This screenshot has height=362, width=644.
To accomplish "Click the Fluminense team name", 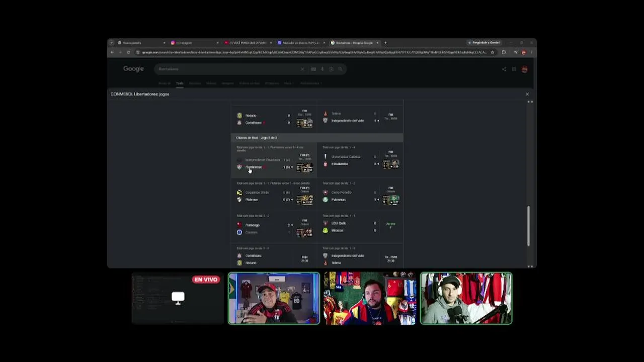I will click(x=254, y=167).
